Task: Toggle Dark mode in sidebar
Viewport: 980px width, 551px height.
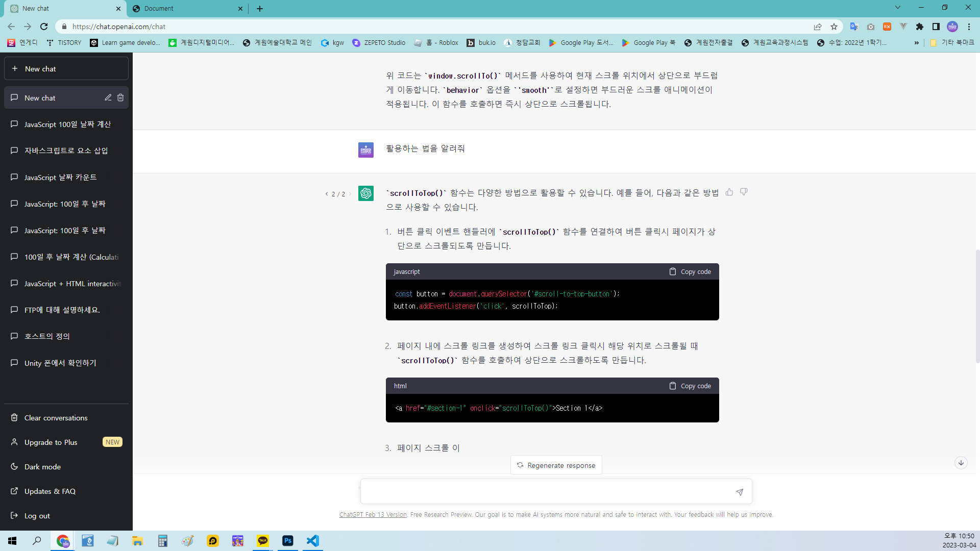Action: (x=42, y=467)
